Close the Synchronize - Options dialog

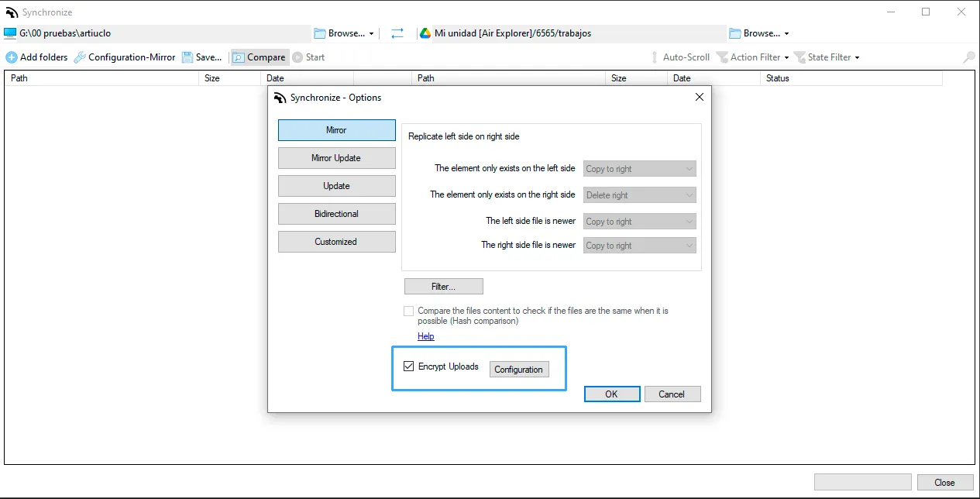point(699,98)
